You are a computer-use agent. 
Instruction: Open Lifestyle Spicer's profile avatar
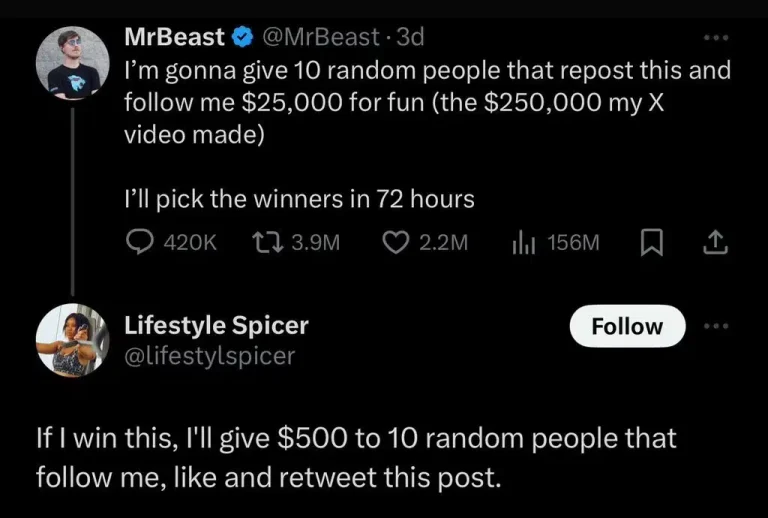pyautogui.click(x=72, y=340)
